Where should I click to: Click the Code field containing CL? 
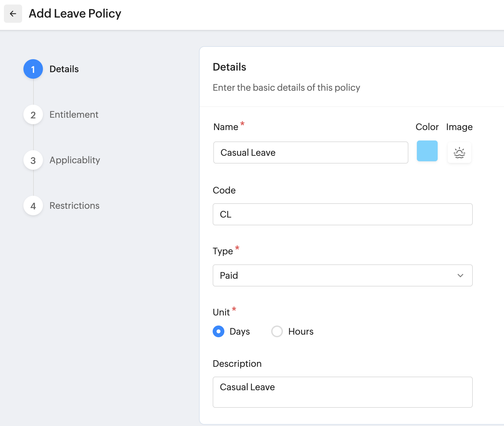point(342,214)
